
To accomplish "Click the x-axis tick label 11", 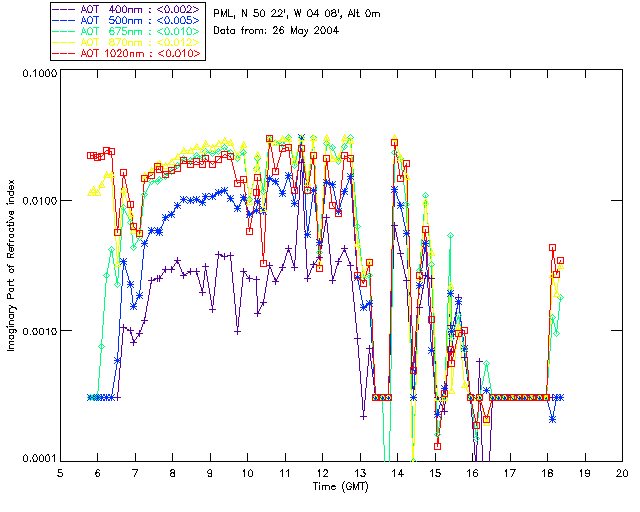I will [285, 473].
